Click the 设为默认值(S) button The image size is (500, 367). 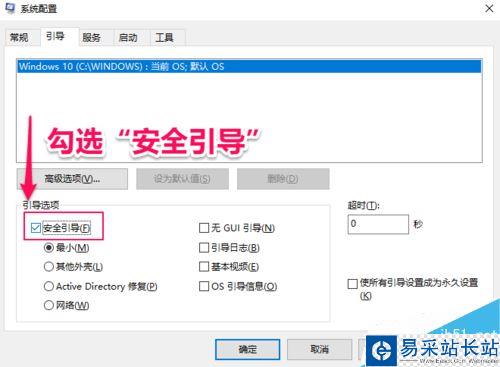[x=182, y=179]
